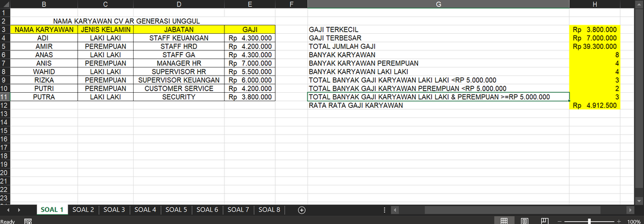The width and height of the screenshot is (644, 224).
Task: Click the Ready status indicator
Action: coord(8,221)
